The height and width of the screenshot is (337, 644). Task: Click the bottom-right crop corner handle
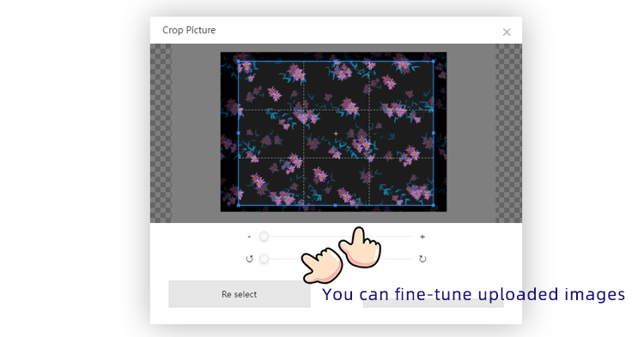[x=434, y=205]
